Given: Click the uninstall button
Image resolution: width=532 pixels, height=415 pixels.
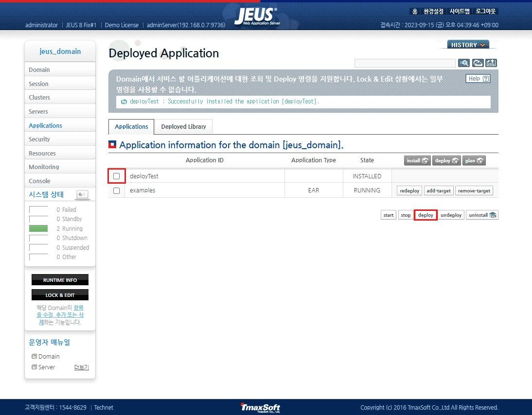Looking at the screenshot, I should coord(482,215).
